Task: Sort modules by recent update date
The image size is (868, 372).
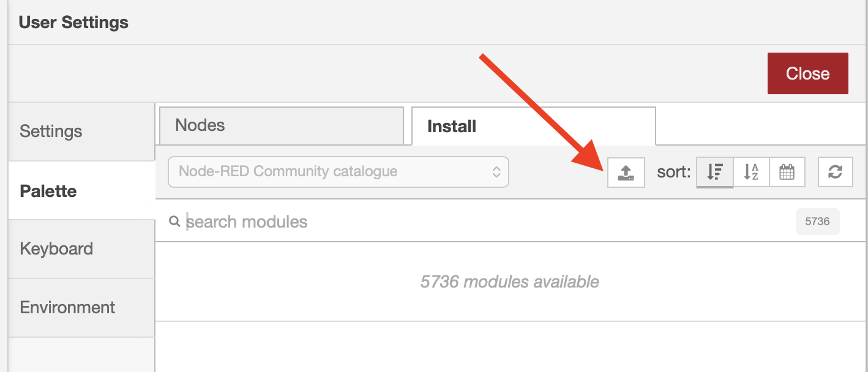Action: coord(787,173)
